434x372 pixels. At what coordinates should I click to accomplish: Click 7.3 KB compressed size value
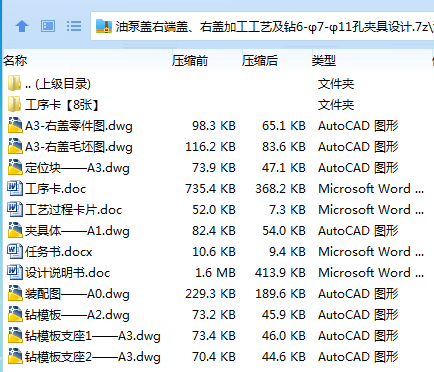click(x=287, y=210)
